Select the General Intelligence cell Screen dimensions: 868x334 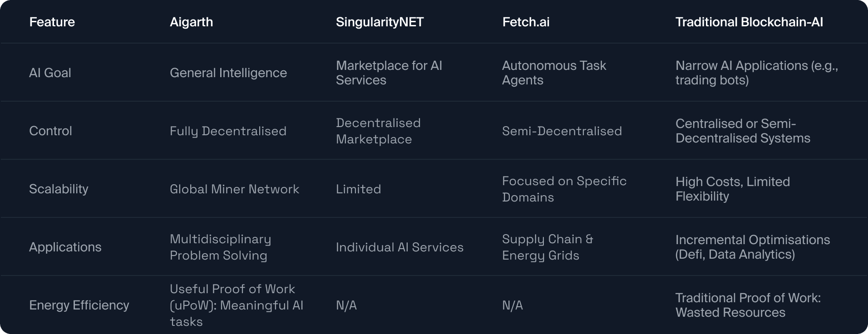[228, 73]
